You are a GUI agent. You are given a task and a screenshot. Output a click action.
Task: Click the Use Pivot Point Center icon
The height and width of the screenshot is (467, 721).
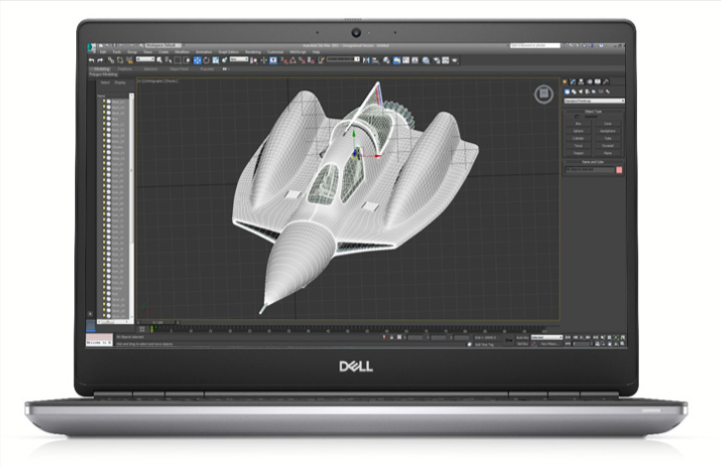click(x=253, y=60)
